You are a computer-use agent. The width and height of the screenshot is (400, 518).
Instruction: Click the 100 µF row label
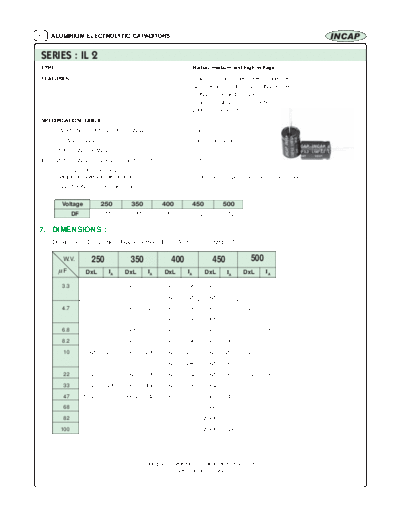(66, 429)
